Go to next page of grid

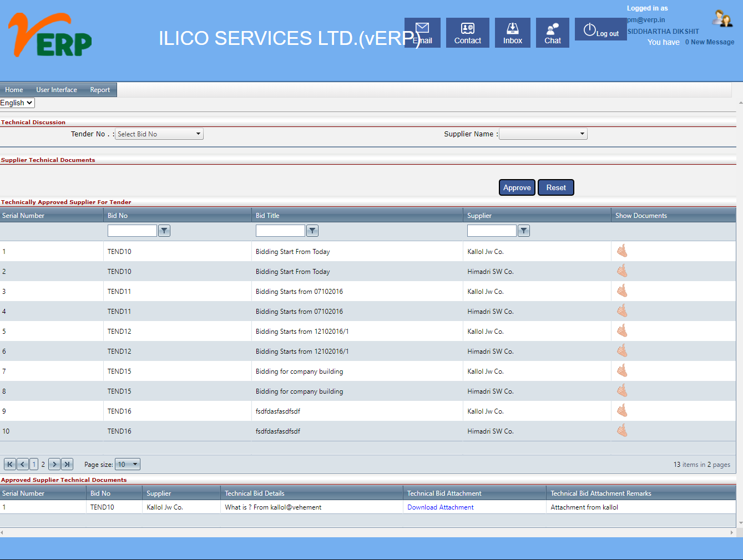(54, 464)
